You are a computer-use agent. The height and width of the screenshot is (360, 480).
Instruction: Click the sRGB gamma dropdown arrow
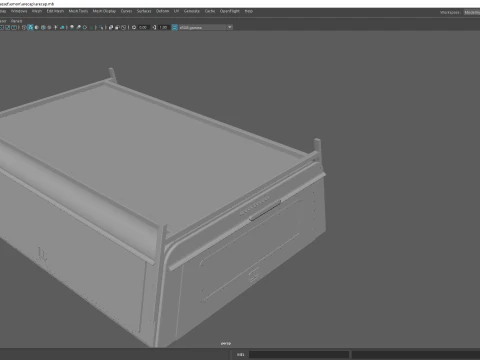[x=230, y=27]
